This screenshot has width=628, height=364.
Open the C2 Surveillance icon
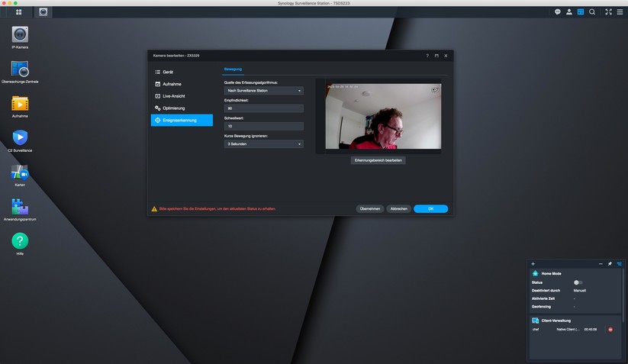tap(20, 138)
